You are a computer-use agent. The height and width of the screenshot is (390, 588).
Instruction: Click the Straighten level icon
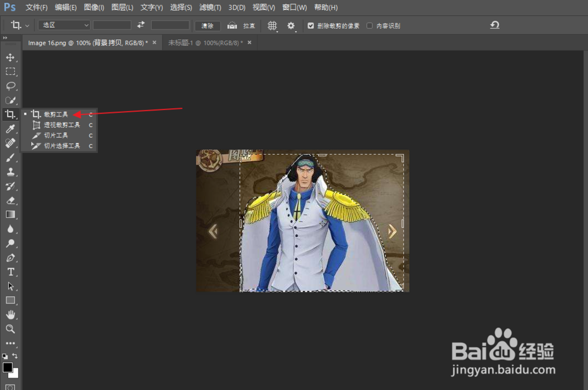coord(232,25)
